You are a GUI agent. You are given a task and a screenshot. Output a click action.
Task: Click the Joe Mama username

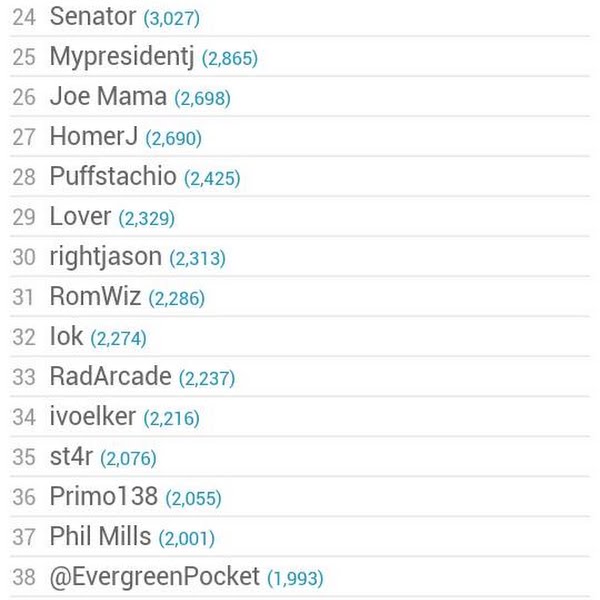coord(107,97)
